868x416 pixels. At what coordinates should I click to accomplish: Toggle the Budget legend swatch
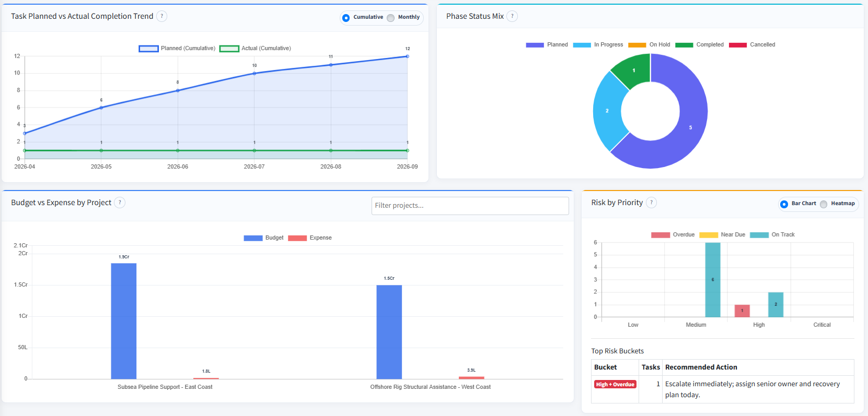(x=253, y=238)
